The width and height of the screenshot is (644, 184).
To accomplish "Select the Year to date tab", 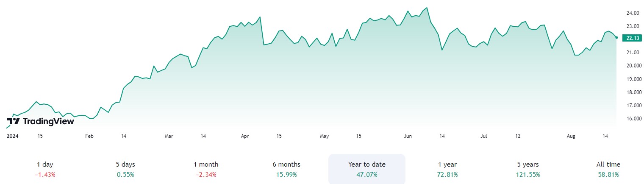I will 367,169.
